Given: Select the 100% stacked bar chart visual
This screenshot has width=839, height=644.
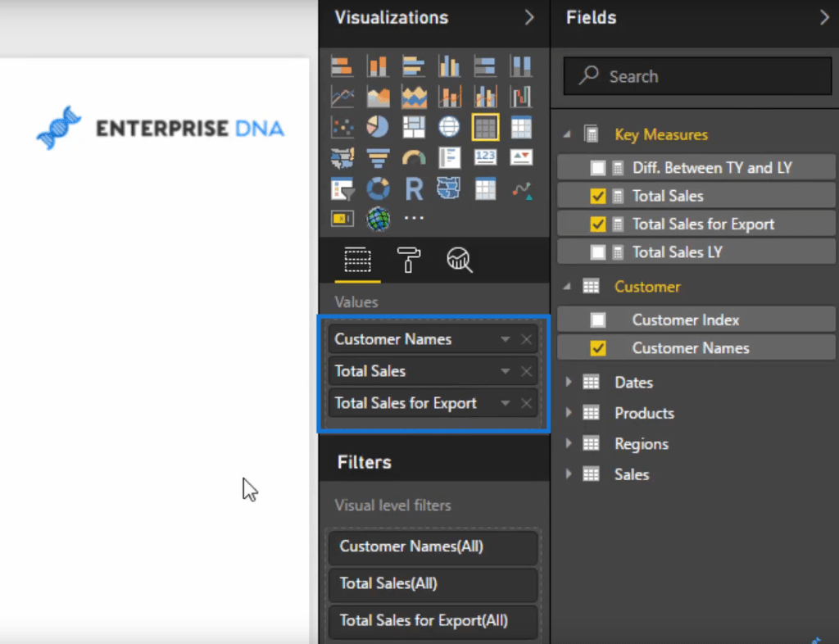Looking at the screenshot, I should pos(485,67).
